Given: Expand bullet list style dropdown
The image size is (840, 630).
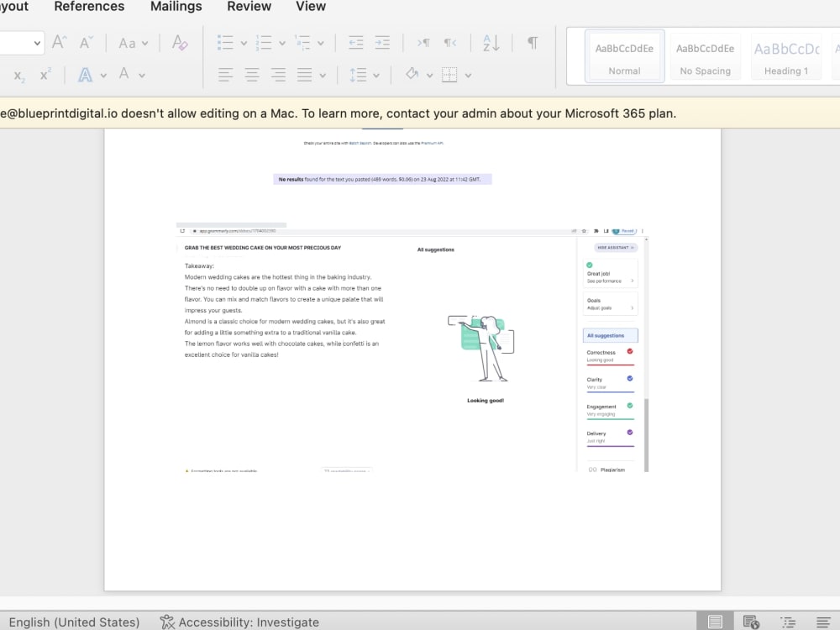Looking at the screenshot, I should (x=244, y=44).
